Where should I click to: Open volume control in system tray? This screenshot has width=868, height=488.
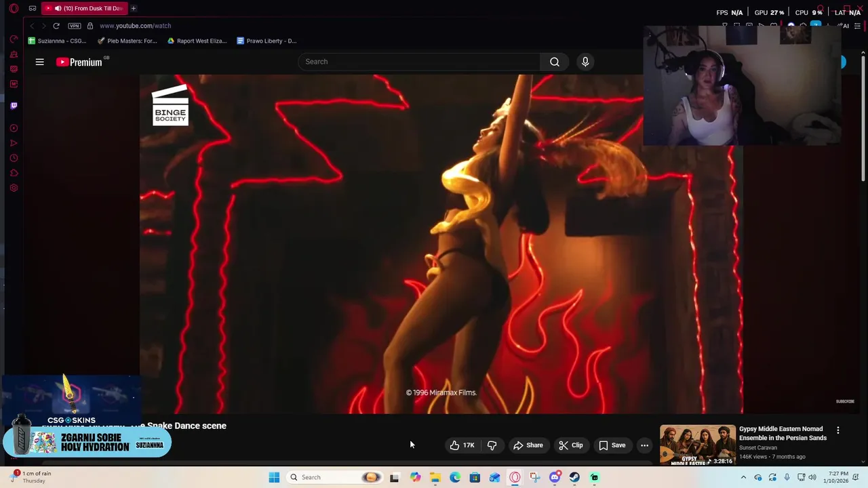812,477
